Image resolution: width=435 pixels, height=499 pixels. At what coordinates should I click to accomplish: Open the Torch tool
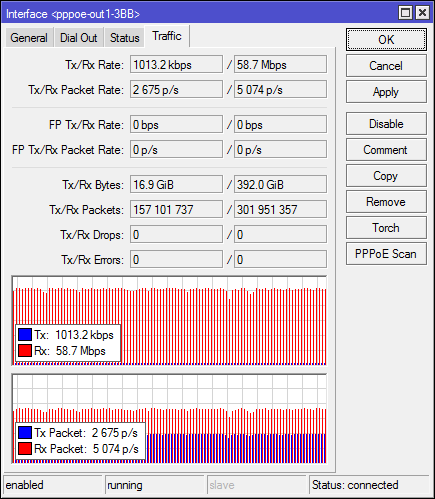(386, 228)
